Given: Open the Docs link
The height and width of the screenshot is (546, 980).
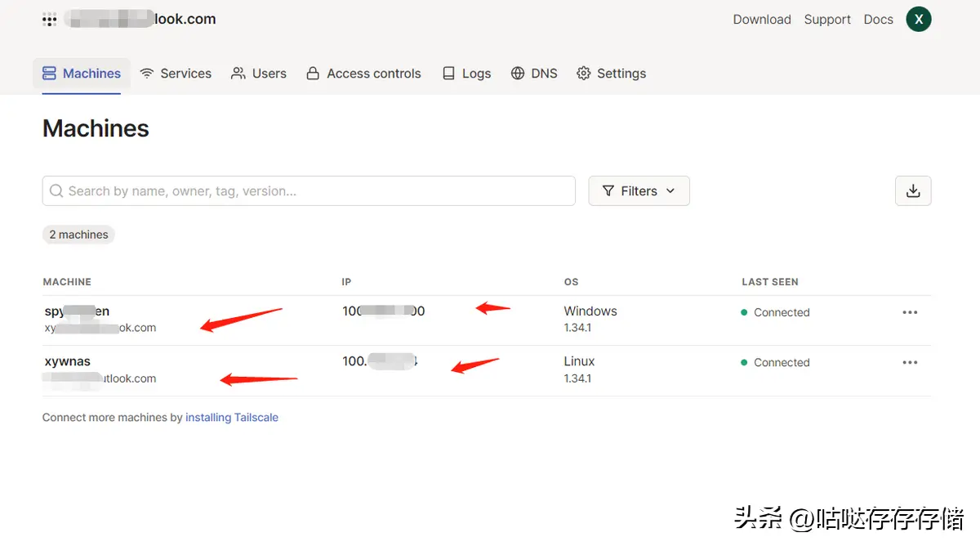Looking at the screenshot, I should [878, 20].
